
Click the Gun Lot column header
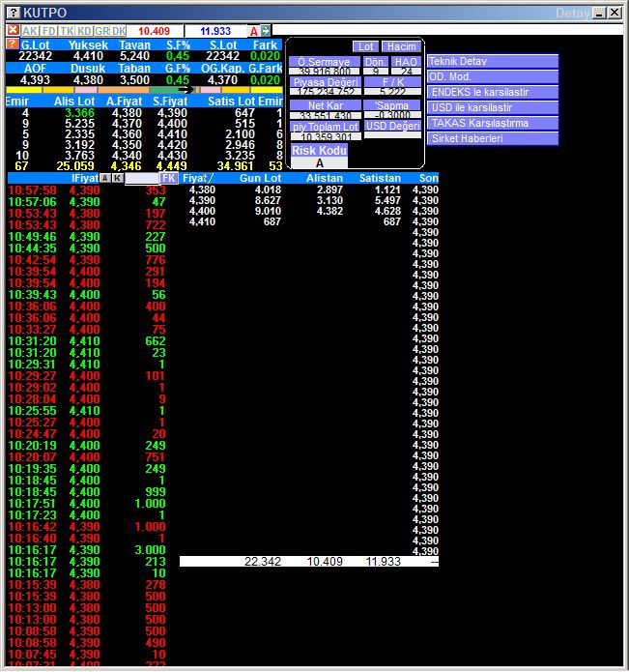pyautogui.click(x=260, y=178)
